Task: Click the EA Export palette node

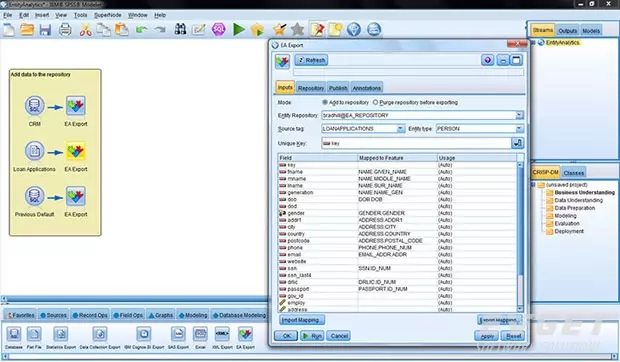Action: (x=245, y=334)
